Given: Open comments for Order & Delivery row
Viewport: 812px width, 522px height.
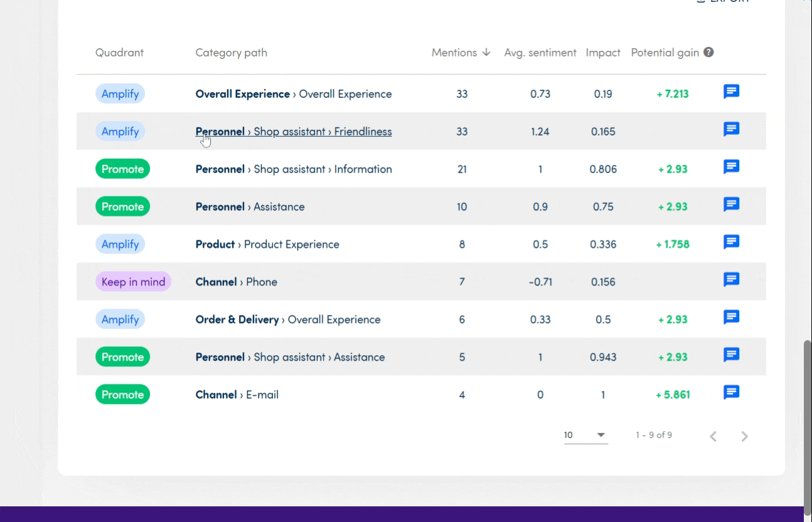Looking at the screenshot, I should (x=731, y=318).
